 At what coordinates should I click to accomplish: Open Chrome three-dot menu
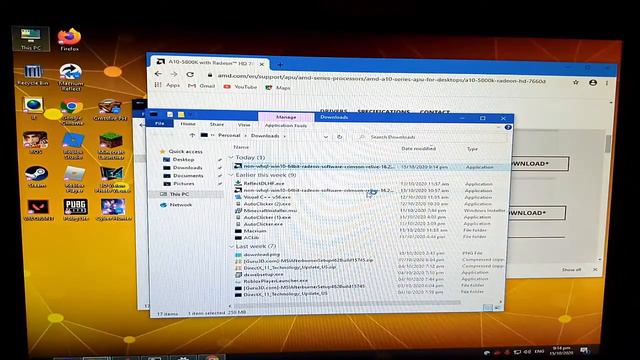(x=607, y=83)
